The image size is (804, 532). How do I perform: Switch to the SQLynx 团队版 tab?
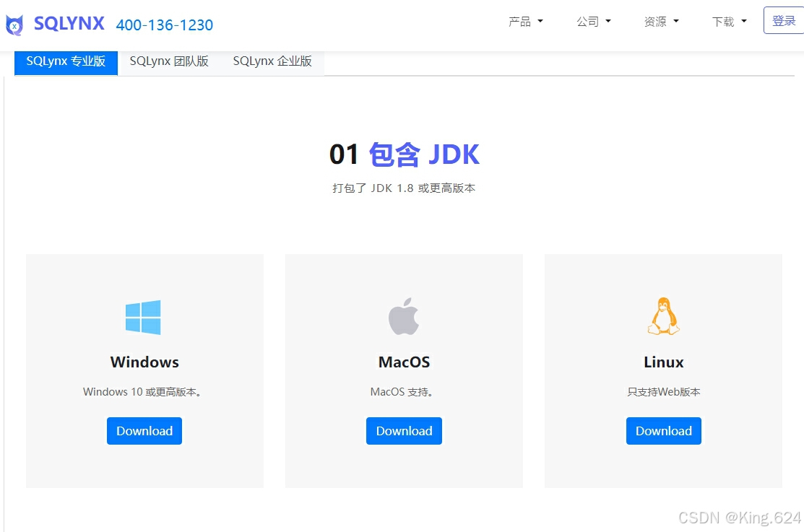169,61
